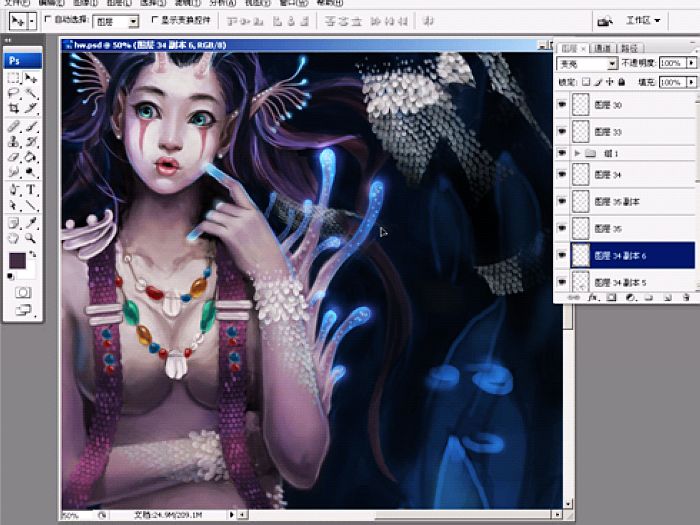Viewport: 700px width, 525px height.
Task: Hide group 组 1
Action: click(x=562, y=153)
